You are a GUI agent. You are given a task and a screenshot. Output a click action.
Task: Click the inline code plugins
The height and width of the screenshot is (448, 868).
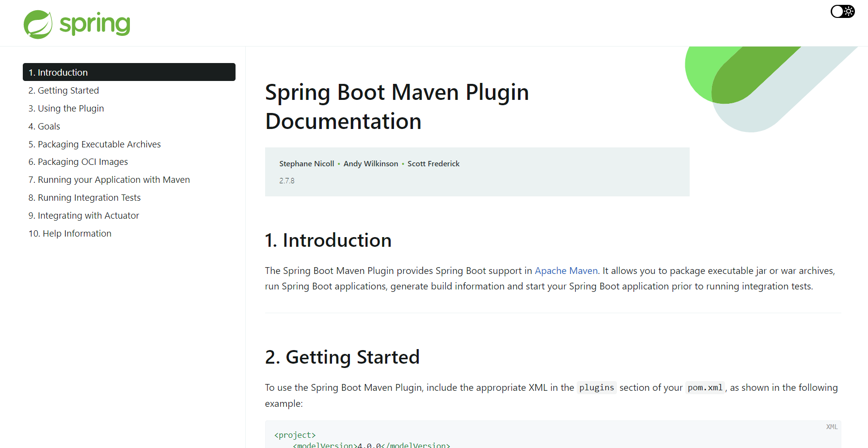[x=597, y=387]
